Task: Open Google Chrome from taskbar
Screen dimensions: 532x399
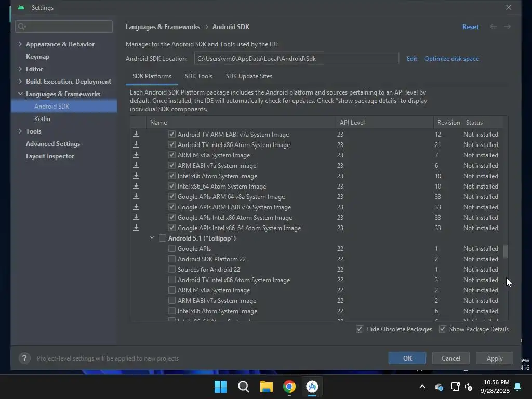Action: [x=289, y=387]
